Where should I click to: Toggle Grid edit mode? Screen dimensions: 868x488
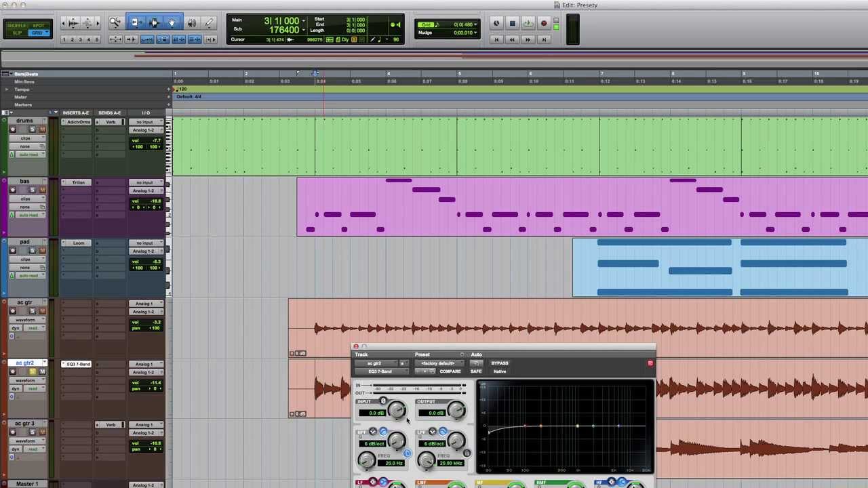39,33
